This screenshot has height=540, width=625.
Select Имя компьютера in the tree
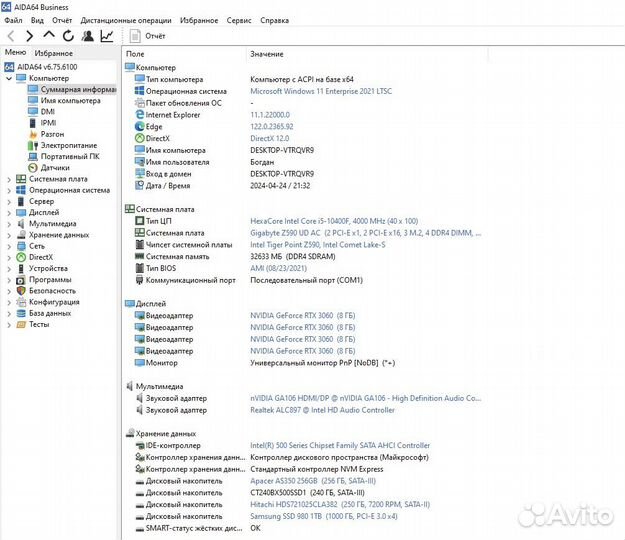(x=67, y=100)
